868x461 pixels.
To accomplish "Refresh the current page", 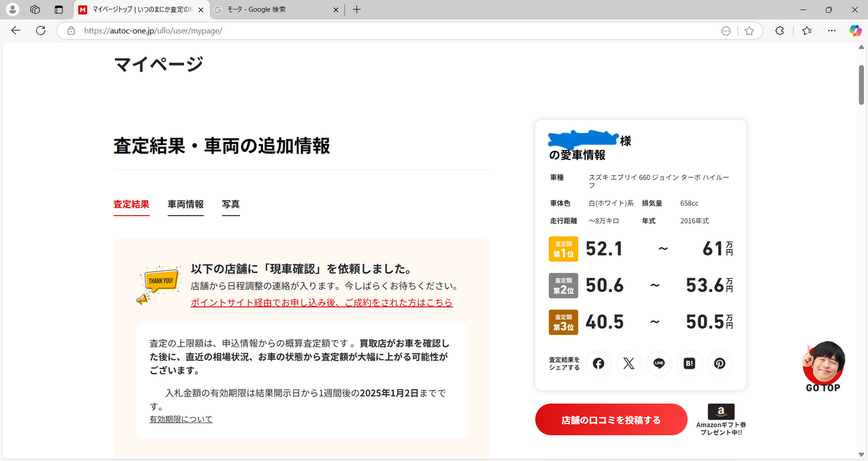I will point(40,30).
